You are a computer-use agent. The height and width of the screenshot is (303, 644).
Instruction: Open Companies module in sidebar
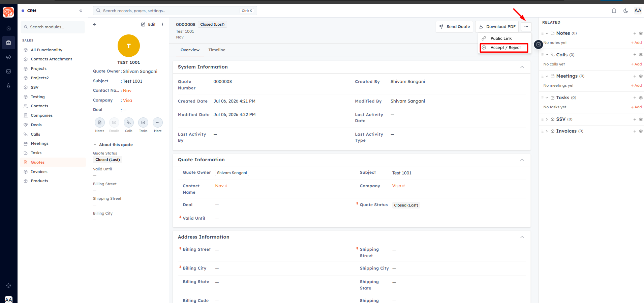pyautogui.click(x=53, y=115)
